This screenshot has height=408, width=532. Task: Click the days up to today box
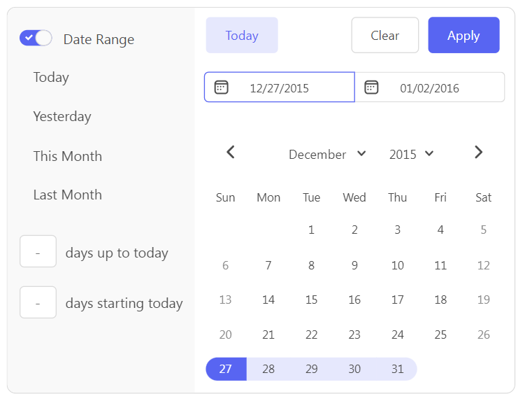pos(38,251)
